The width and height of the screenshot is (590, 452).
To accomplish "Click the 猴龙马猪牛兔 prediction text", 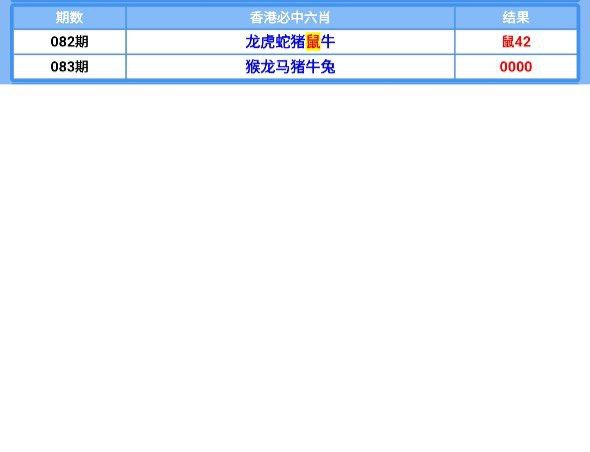I will pyautogui.click(x=290, y=67).
